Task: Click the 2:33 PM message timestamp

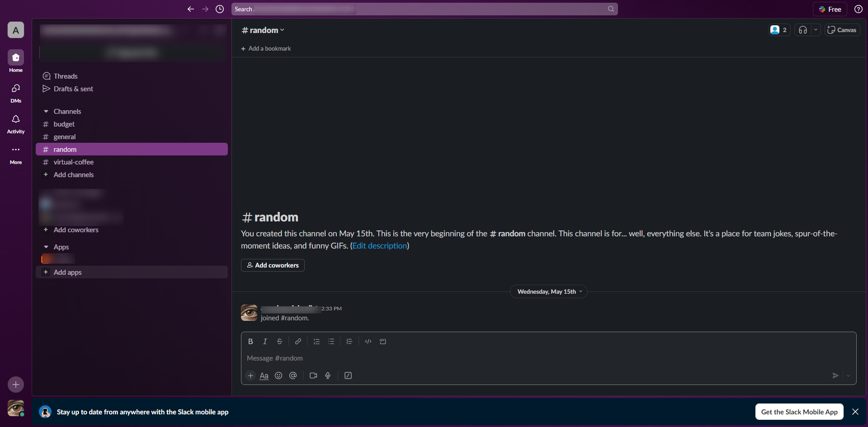Action: coord(331,309)
